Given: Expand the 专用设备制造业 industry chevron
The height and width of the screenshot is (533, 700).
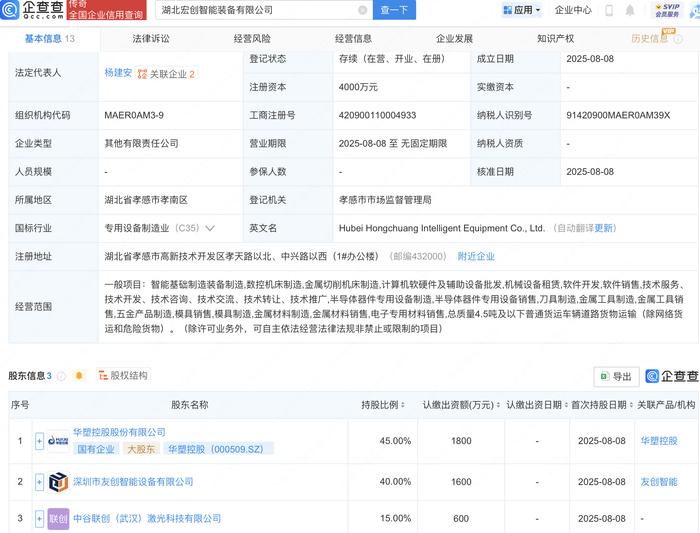Looking at the screenshot, I should [210, 228].
